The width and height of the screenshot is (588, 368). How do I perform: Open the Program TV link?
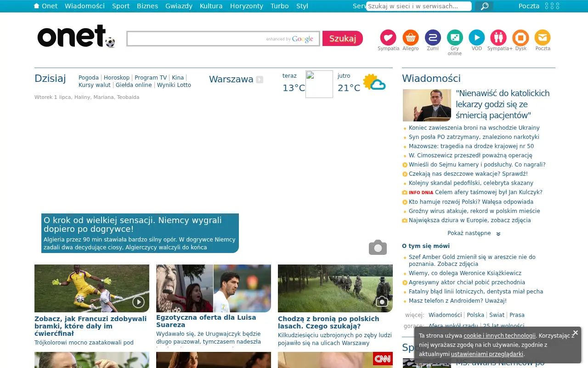151,78
